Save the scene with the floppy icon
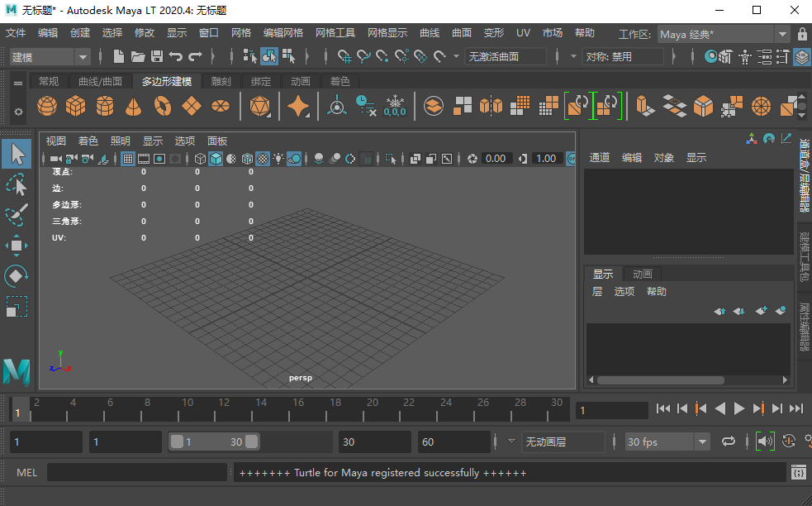812x506 pixels. [157, 56]
